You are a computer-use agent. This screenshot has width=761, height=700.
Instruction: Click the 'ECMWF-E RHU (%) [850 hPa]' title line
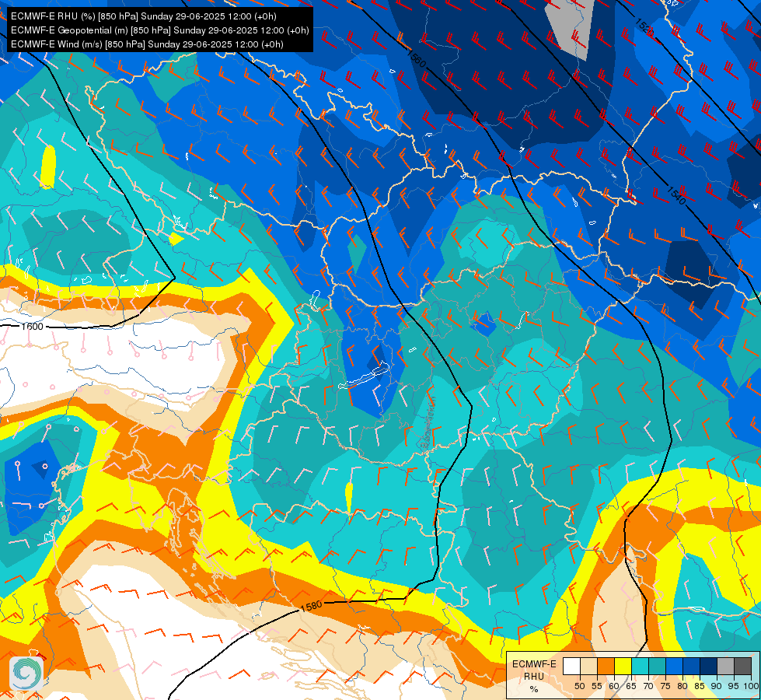[144, 16]
